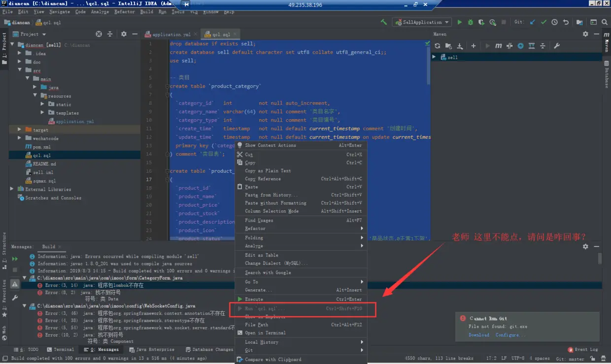
Task: Open Maven settings wrench icon
Action: point(557,46)
